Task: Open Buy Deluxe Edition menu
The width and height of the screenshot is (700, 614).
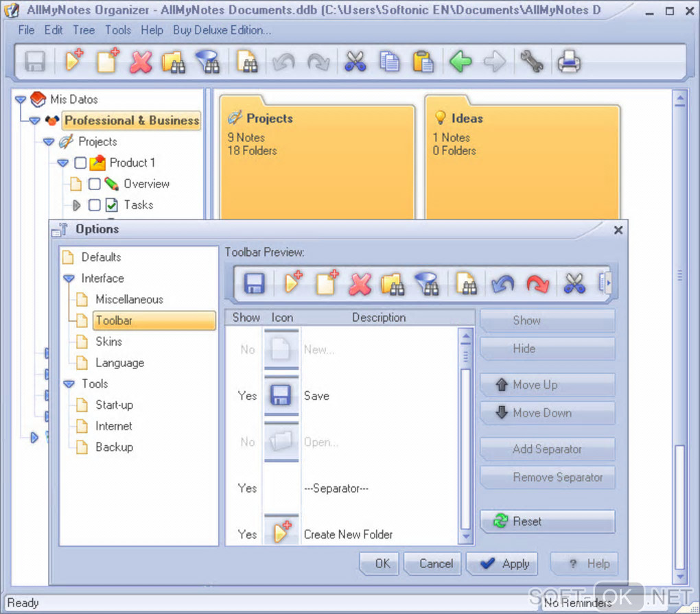Action: (x=222, y=30)
